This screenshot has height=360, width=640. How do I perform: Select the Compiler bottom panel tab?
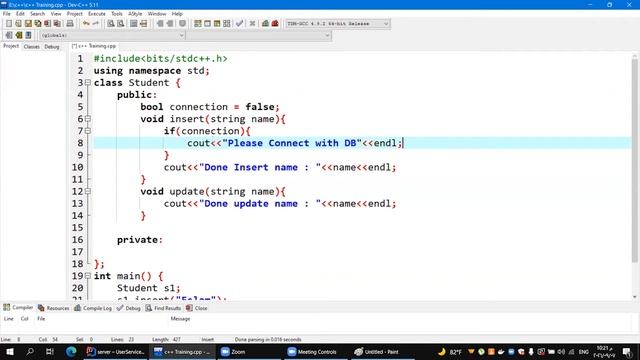point(18,307)
